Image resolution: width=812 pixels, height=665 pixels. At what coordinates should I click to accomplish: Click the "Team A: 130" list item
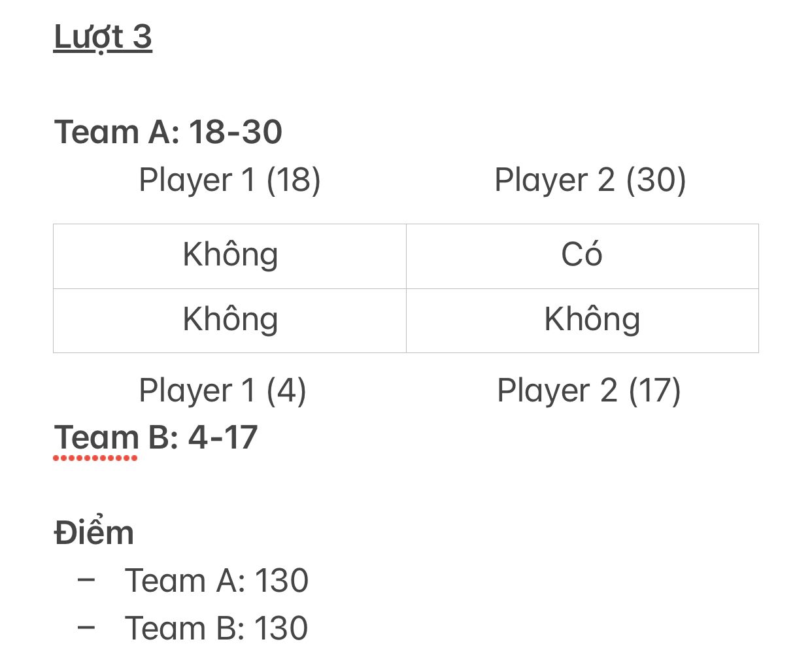(x=216, y=581)
